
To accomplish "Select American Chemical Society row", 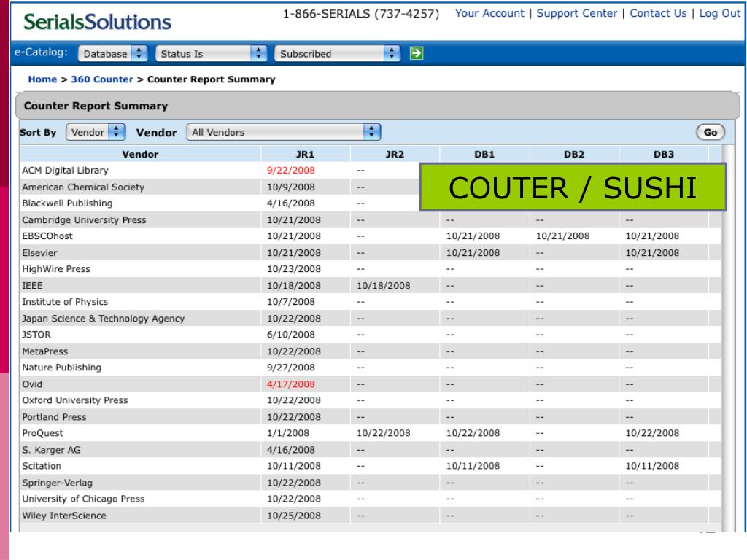I will (x=83, y=187).
